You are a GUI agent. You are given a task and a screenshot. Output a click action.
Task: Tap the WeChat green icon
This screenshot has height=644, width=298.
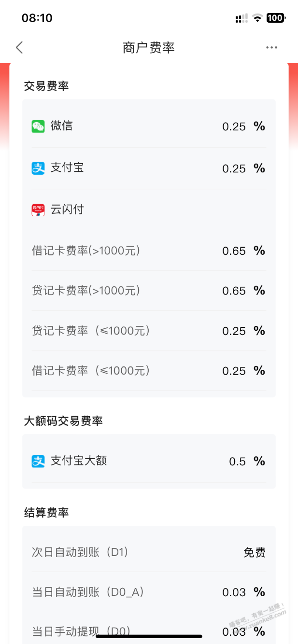(x=38, y=126)
